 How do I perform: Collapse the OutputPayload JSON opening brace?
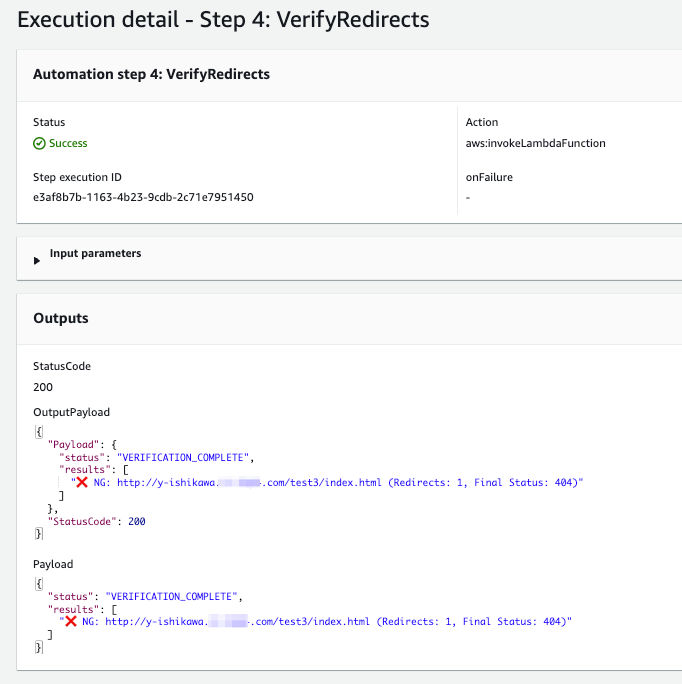[x=39, y=432]
